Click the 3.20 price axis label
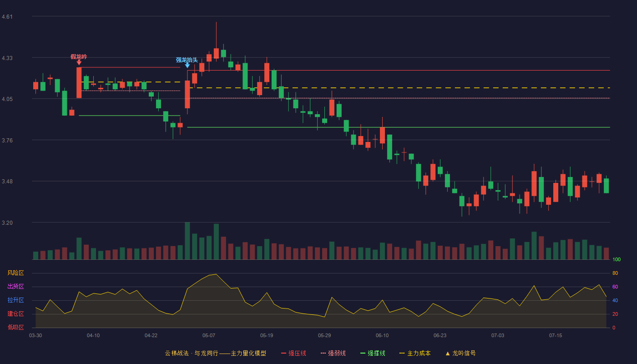This screenshot has height=364, width=637. click(x=7, y=223)
